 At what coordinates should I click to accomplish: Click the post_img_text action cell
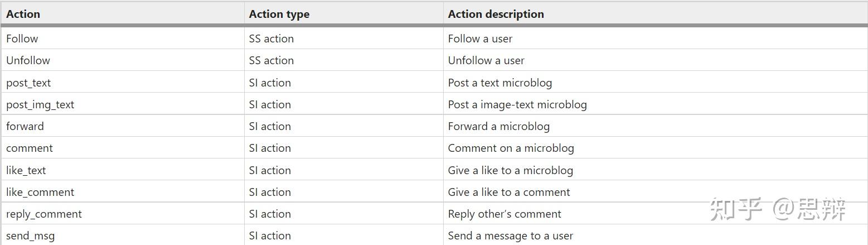tap(122, 104)
